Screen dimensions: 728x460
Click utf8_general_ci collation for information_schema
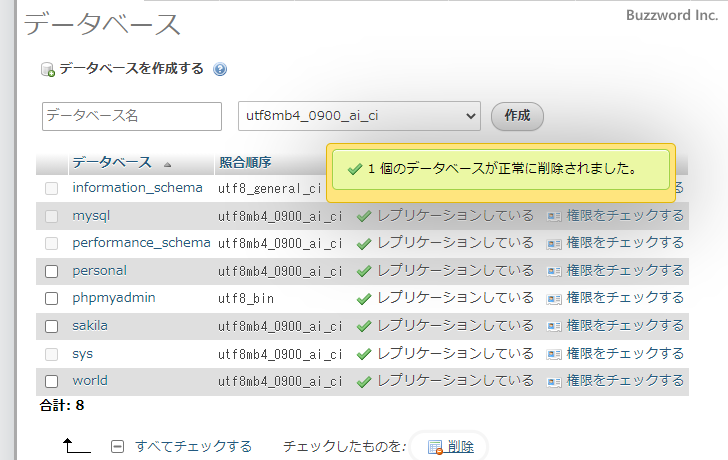coord(270,189)
